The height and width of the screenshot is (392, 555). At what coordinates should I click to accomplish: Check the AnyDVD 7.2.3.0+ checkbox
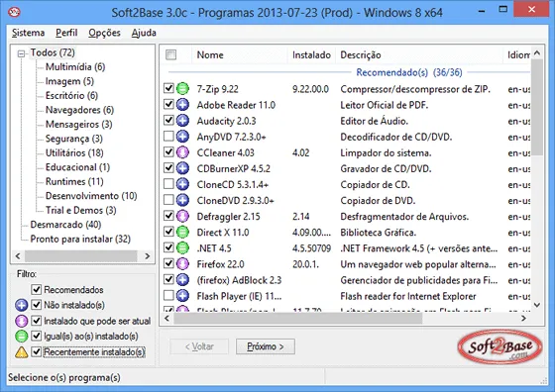pyautogui.click(x=168, y=136)
